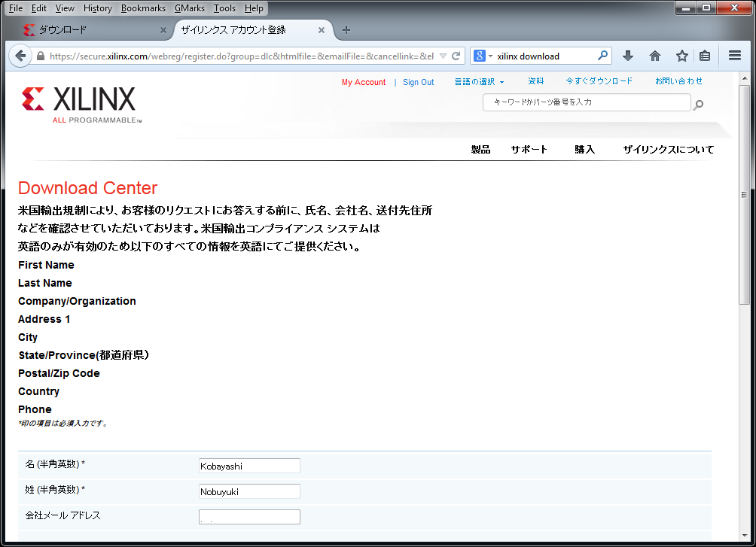This screenshot has width=756, height=547.
Task: Open the Bookmarks menu
Action: coord(143,8)
